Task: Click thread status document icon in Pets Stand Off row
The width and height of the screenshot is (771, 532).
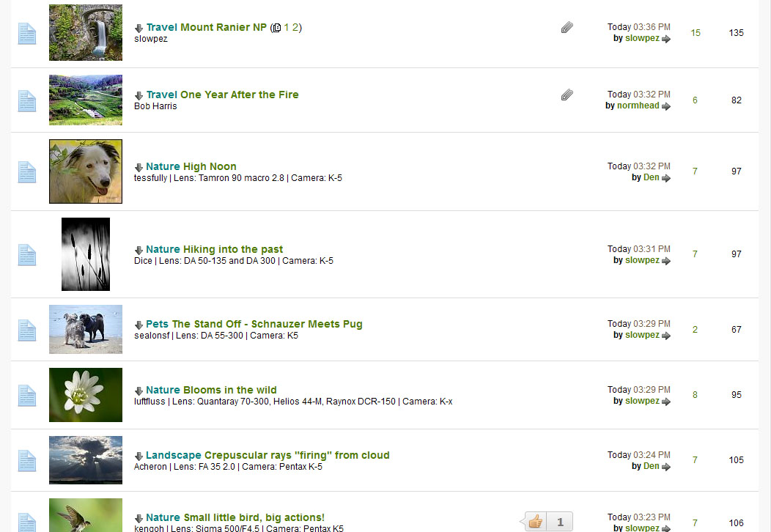Action: [26, 330]
